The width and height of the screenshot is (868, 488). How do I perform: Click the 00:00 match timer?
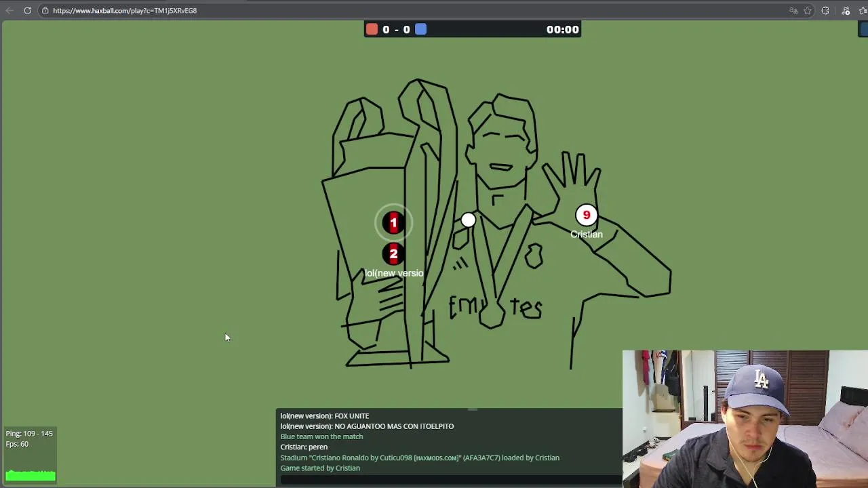click(563, 29)
